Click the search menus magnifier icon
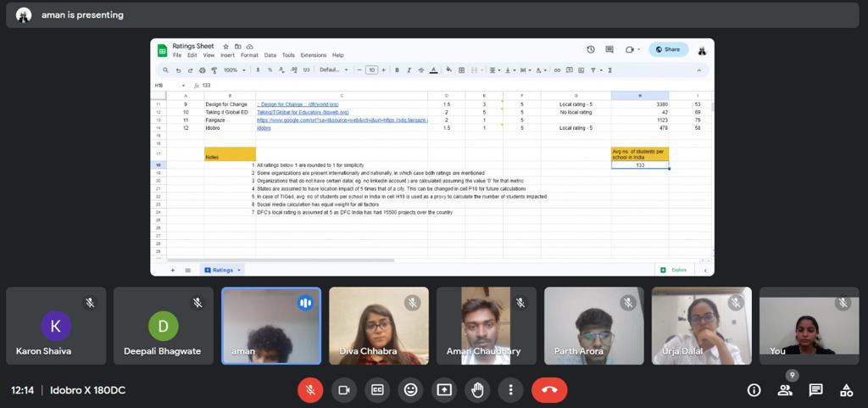Viewport: 868px width, 408px height. [x=165, y=70]
